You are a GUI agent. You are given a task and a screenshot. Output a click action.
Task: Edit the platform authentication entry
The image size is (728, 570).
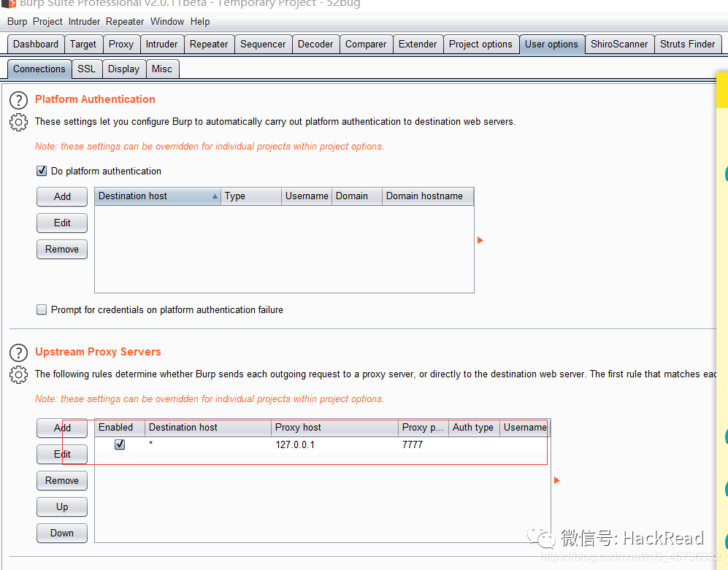[x=62, y=223]
